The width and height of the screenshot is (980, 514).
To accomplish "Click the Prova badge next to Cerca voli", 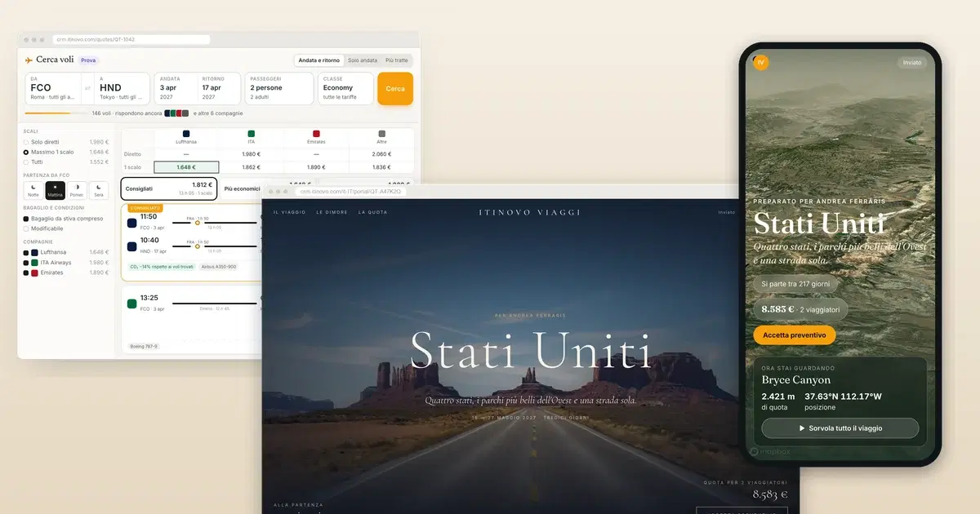I will 88,60.
